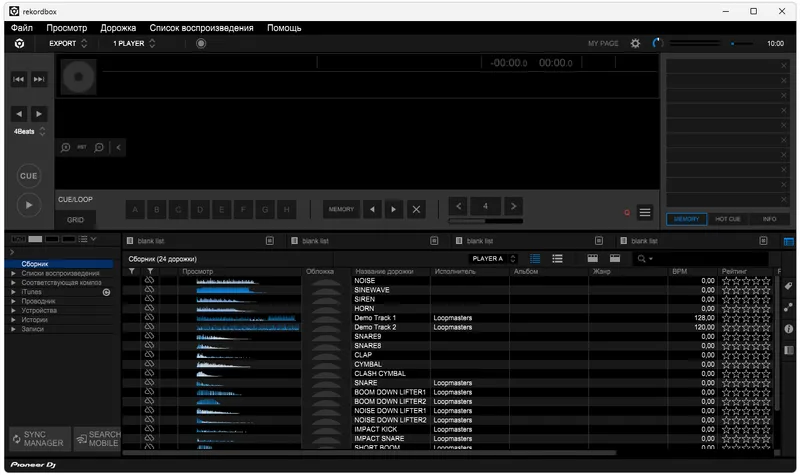This screenshot has width=800, height=475.
Task: Open the EXPORT mode dropdown
Action: pos(68,43)
